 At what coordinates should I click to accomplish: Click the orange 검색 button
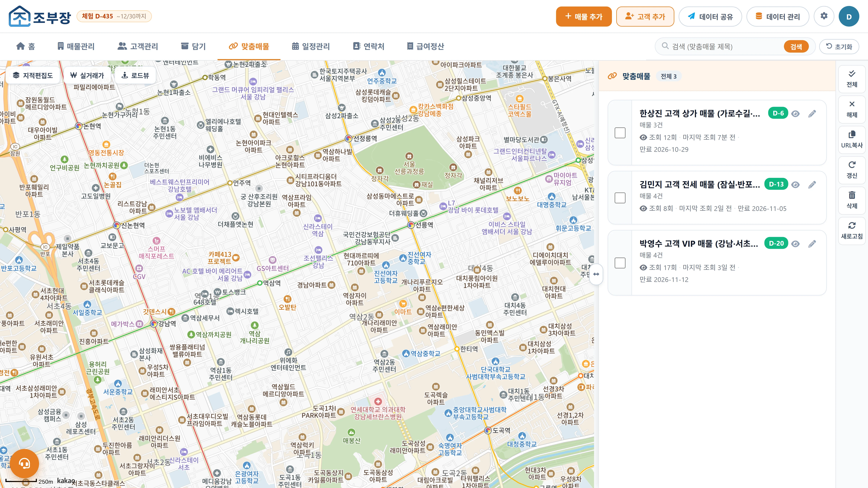pos(796,46)
